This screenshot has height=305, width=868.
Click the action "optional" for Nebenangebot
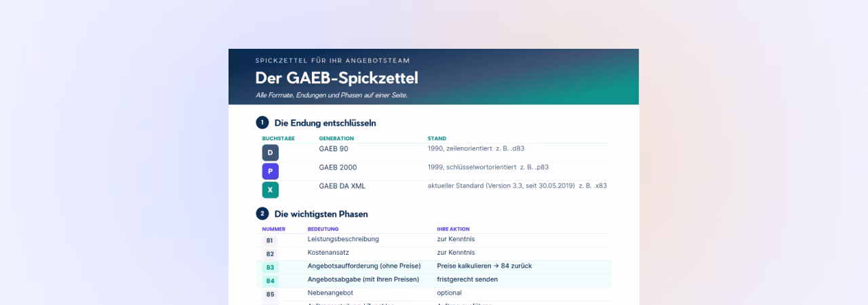pyautogui.click(x=450, y=293)
